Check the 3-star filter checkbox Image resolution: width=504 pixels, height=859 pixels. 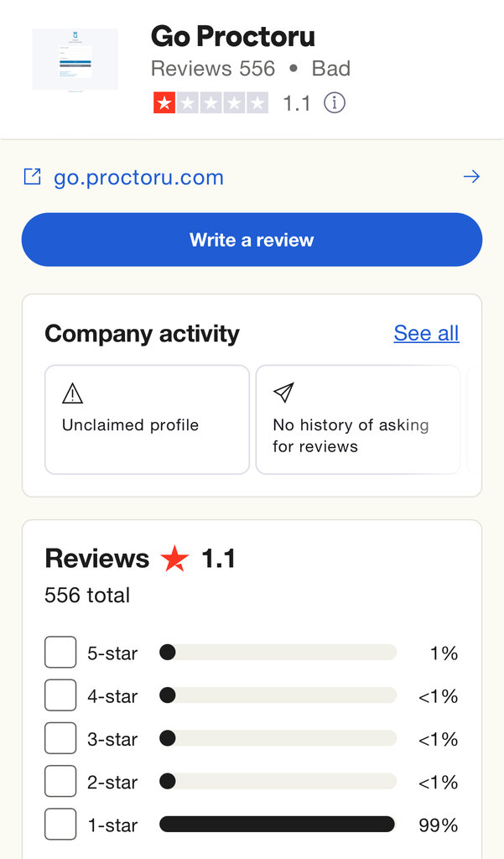60,738
